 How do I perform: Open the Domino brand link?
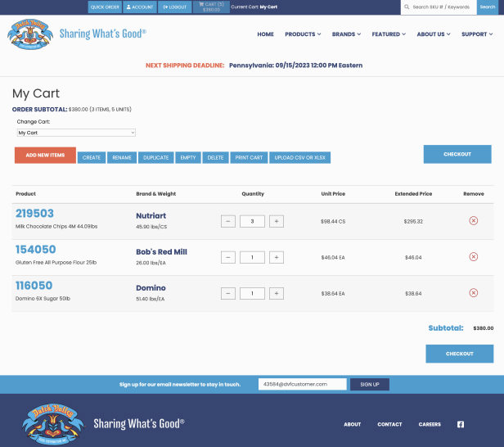151,288
